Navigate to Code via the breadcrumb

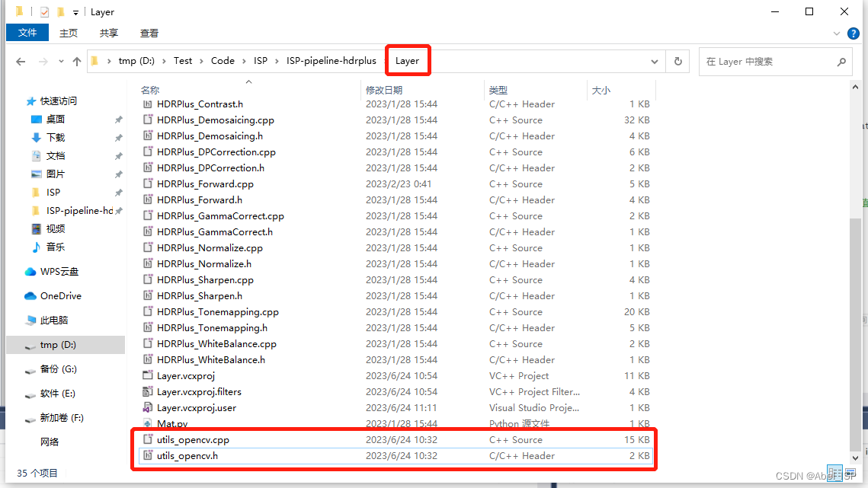click(223, 61)
